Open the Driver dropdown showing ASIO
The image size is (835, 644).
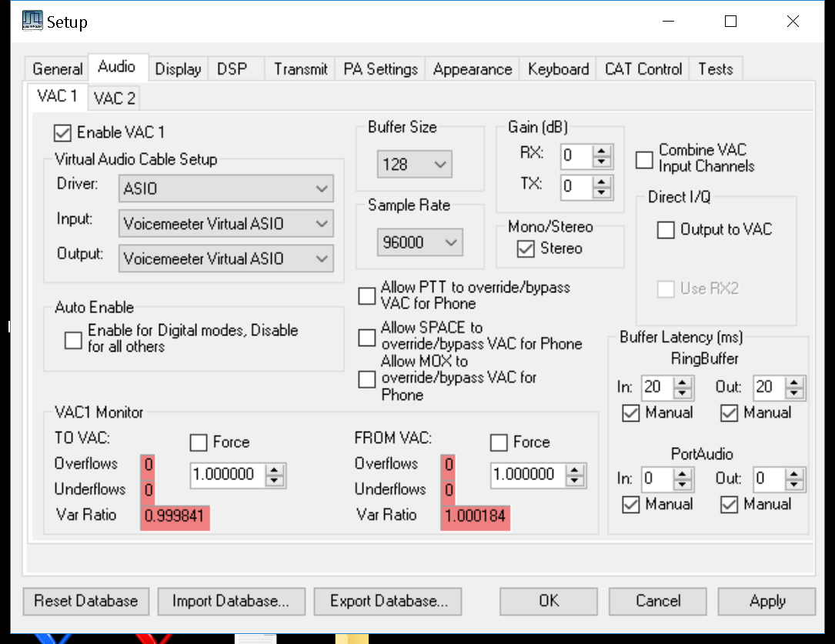point(226,189)
